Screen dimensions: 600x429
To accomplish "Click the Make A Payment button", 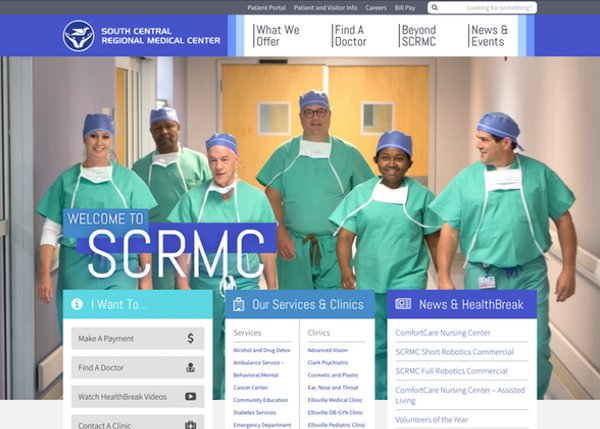I will click(138, 338).
